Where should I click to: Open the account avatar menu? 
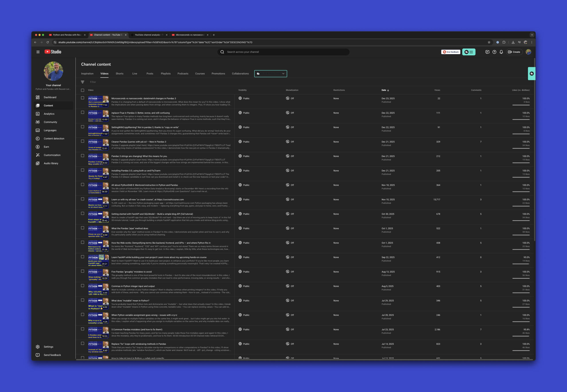point(528,52)
